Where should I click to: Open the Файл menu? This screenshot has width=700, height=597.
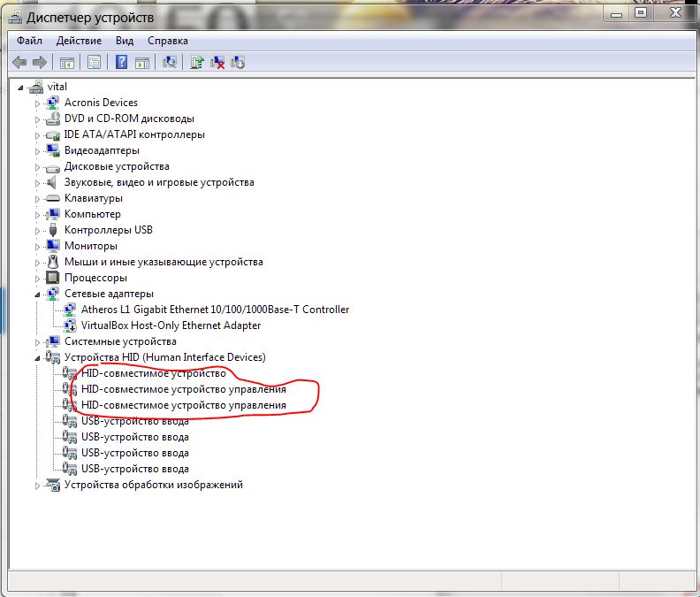[29, 41]
